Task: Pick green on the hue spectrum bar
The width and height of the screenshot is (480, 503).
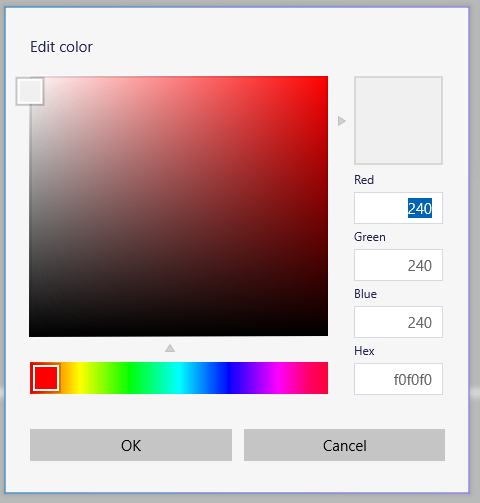Action: point(129,378)
